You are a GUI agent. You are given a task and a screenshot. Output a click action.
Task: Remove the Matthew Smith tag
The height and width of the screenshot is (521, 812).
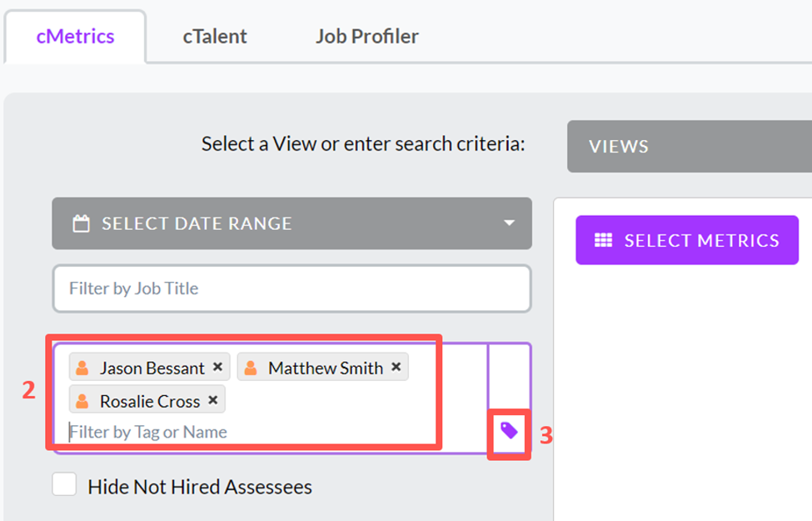tap(396, 367)
